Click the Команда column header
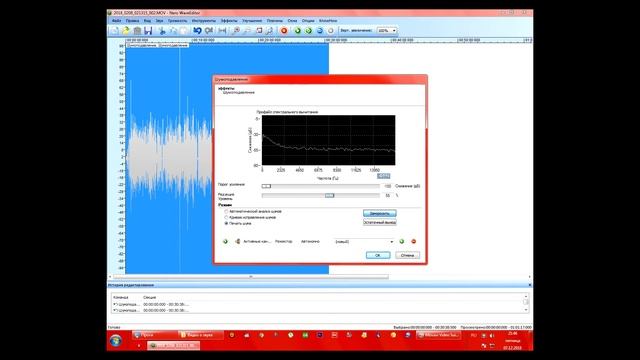Viewport: 640px width, 360px height. coord(120,298)
